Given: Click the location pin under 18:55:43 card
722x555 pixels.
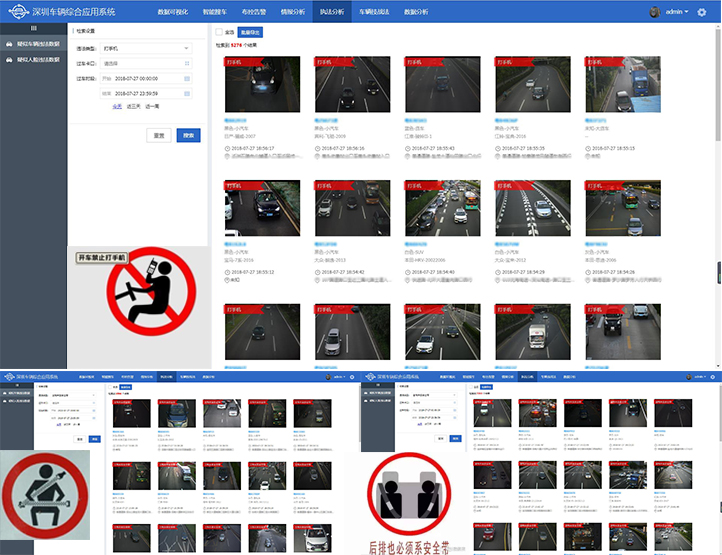Looking at the screenshot, I should (408, 157).
